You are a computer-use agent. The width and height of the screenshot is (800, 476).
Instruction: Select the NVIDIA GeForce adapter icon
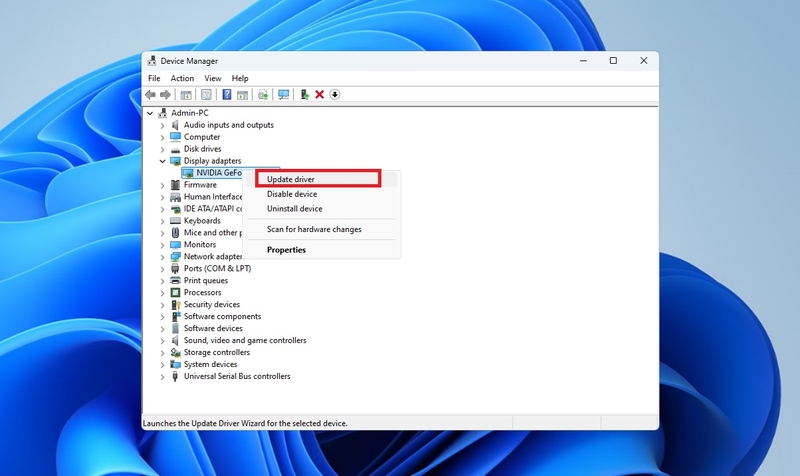187,173
